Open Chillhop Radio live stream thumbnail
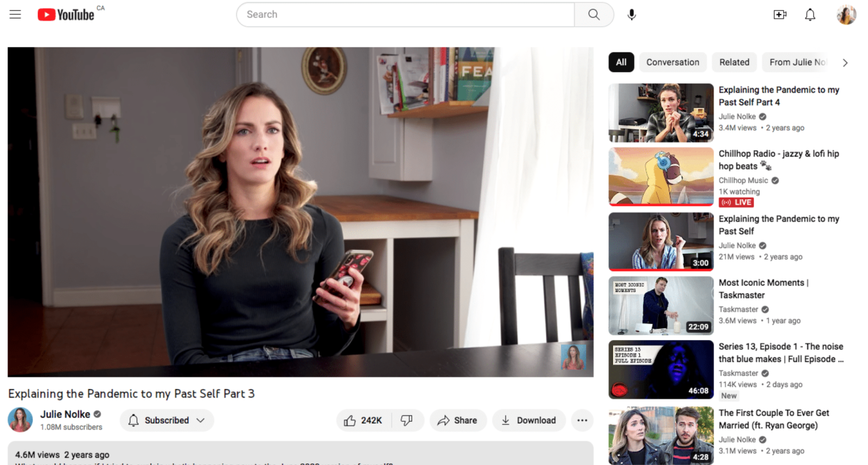The height and width of the screenshot is (465, 868). pos(661,177)
